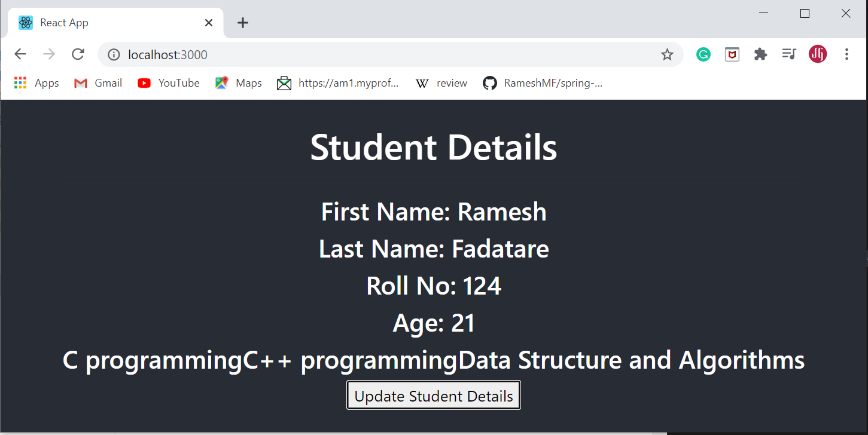Click the back navigation arrow

pos(20,54)
